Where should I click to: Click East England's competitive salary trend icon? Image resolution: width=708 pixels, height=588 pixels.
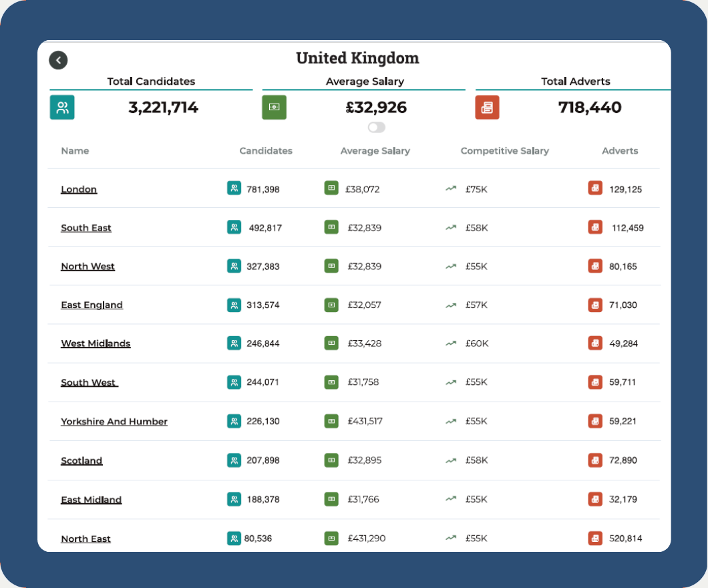(x=451, y=305)
